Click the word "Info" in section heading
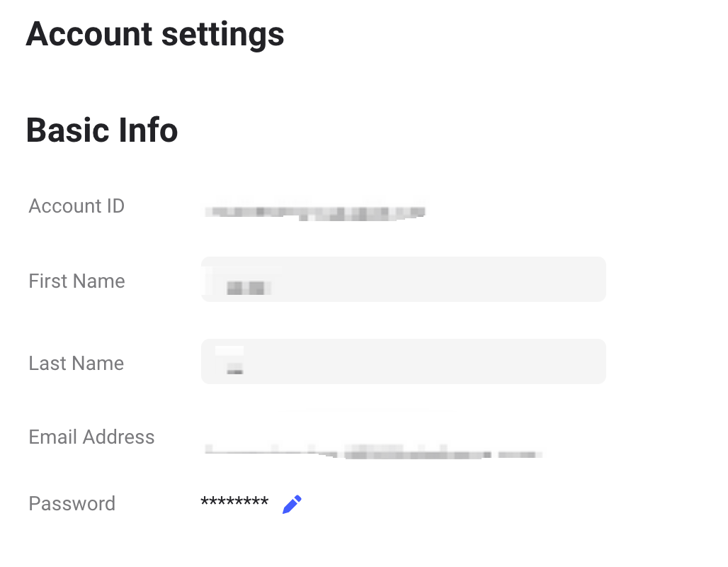Viewport: 728px width, 567px height. pos(148,130)
